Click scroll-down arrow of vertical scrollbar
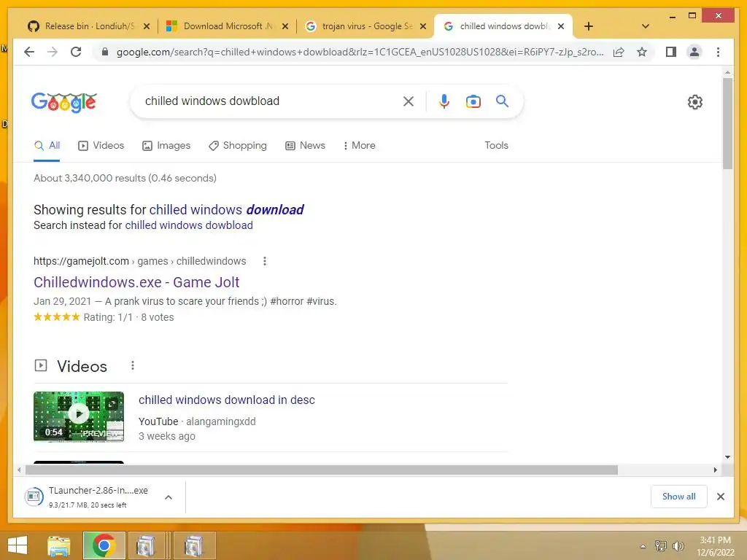This screenshot has height=560, width=747. tap(727, 457)
